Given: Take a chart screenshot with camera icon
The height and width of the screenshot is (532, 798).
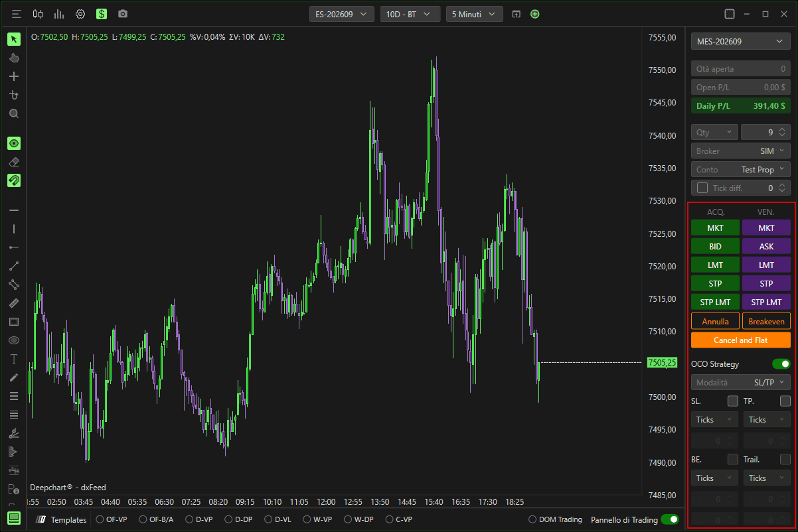Looking at the screenshot, I should (123, 14).
